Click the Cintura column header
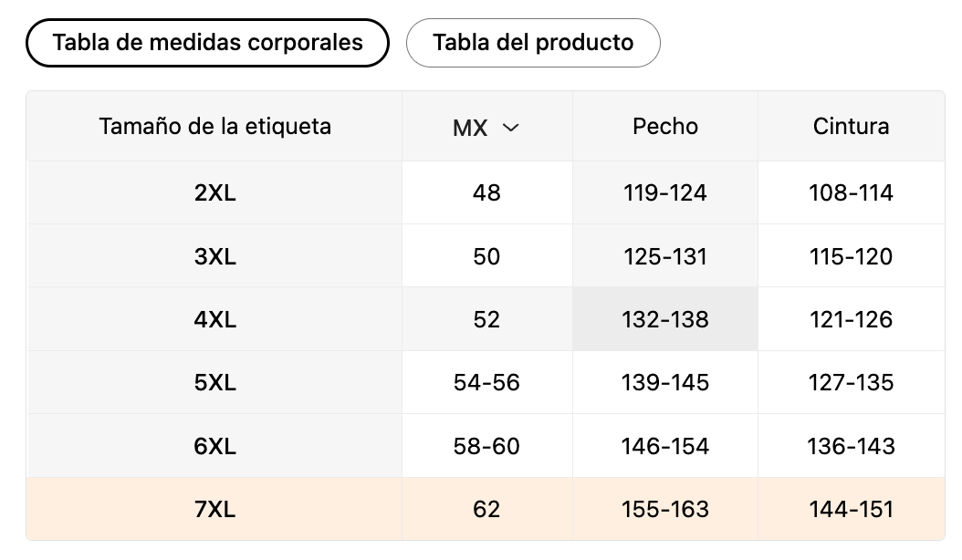The height and width of the screenshot is (560, 962). coord(851,127)
